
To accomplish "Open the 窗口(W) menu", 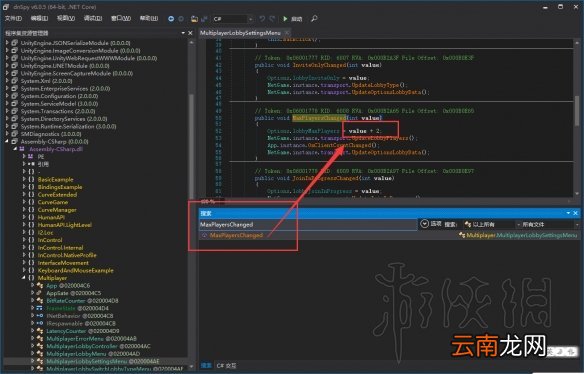I will pos(121,18).
